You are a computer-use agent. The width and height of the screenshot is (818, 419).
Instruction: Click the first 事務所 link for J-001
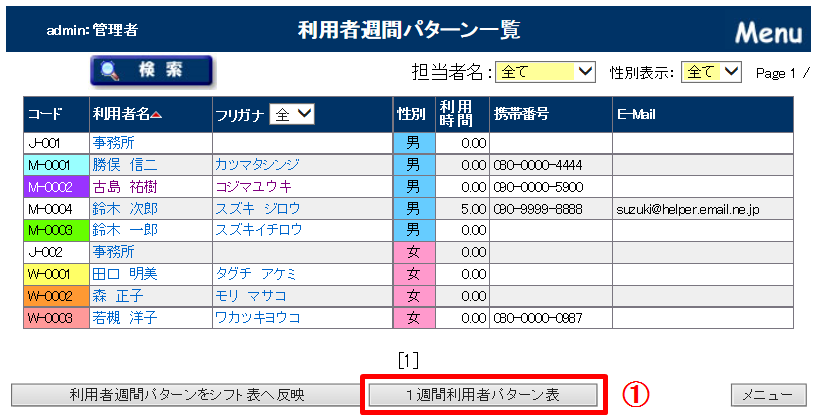click(113, 142)
